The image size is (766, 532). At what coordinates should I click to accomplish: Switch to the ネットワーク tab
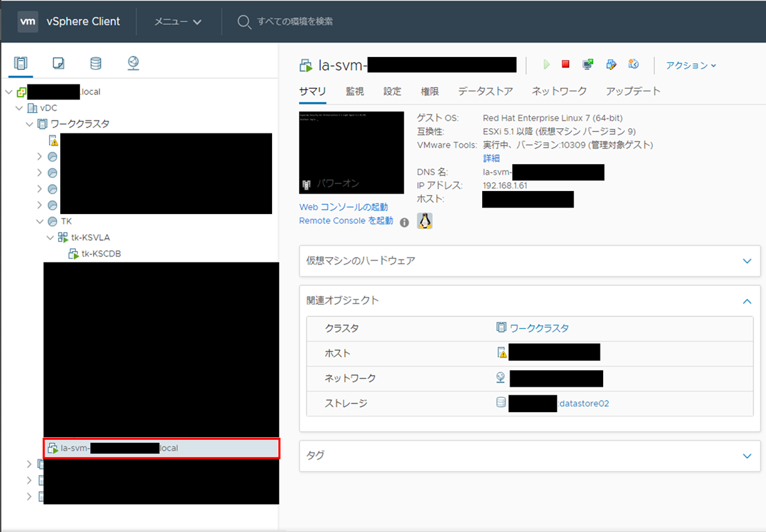click(x=559, y=92)
